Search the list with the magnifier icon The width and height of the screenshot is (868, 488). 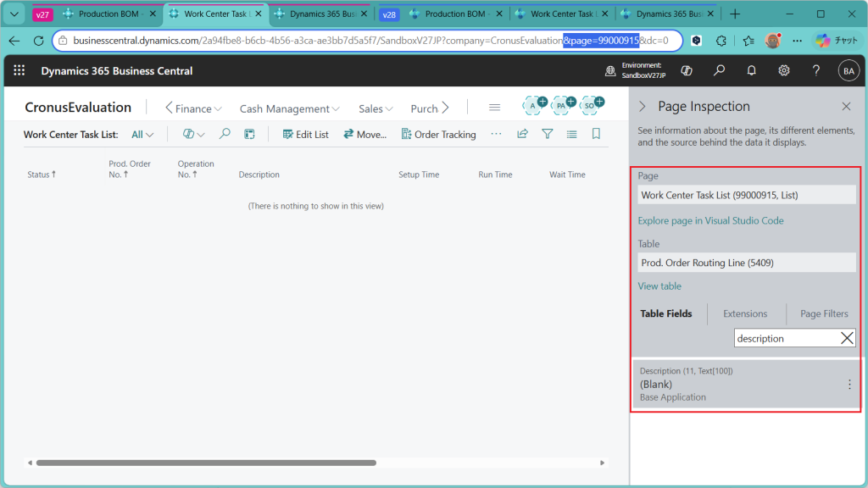click(225, 134)
